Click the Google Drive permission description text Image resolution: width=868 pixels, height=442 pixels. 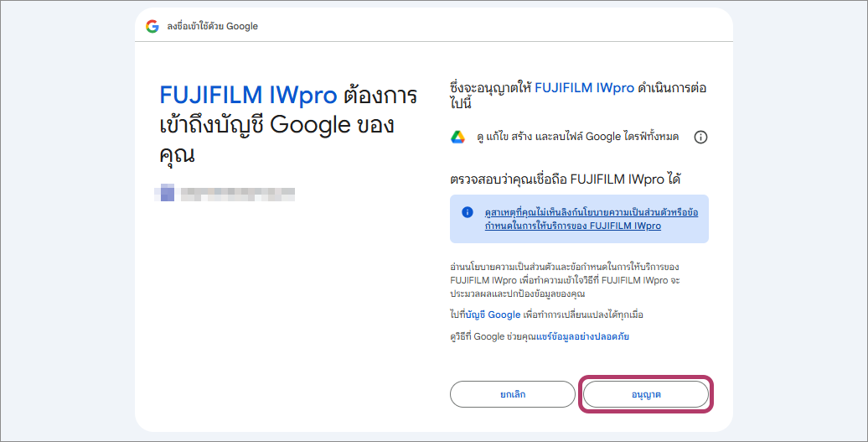pos(577,137)
